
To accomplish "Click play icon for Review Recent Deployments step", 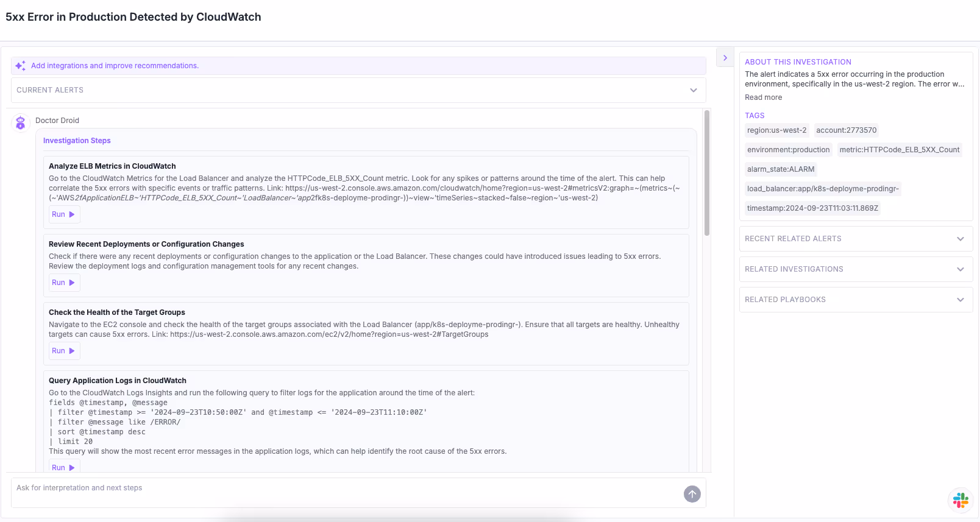I will (72, 283).
